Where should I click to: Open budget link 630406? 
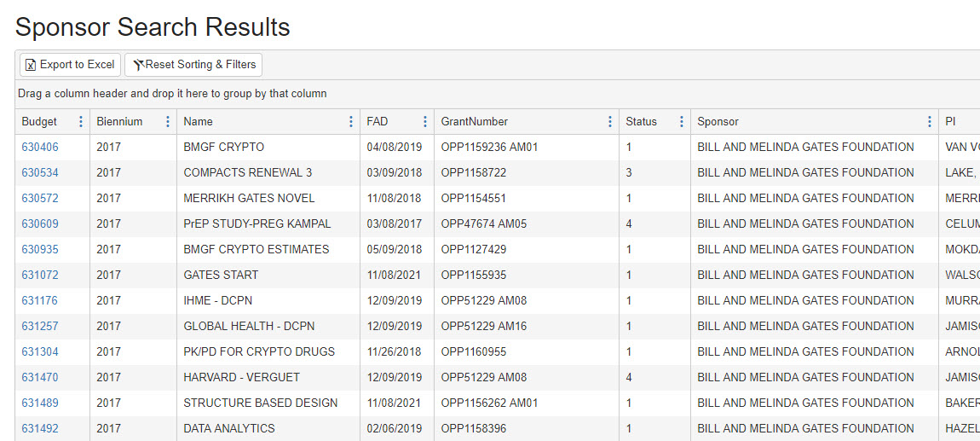click(x=40, y=147)
